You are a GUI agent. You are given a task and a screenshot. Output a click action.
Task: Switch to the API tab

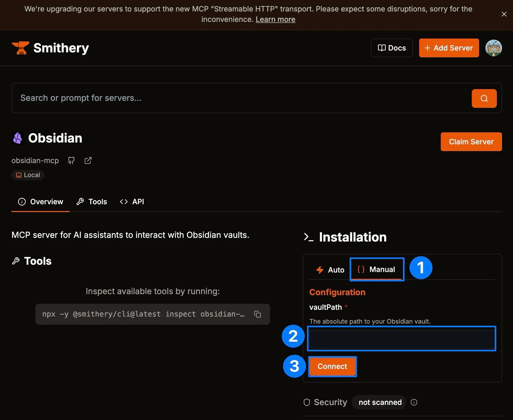tap(132, 202)
